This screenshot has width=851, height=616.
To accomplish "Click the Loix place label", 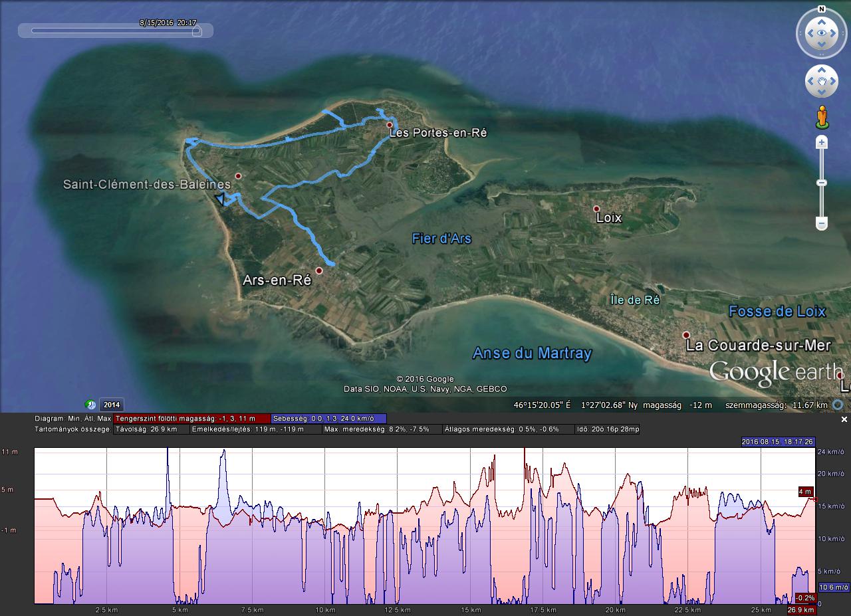I will click(609, 217).
